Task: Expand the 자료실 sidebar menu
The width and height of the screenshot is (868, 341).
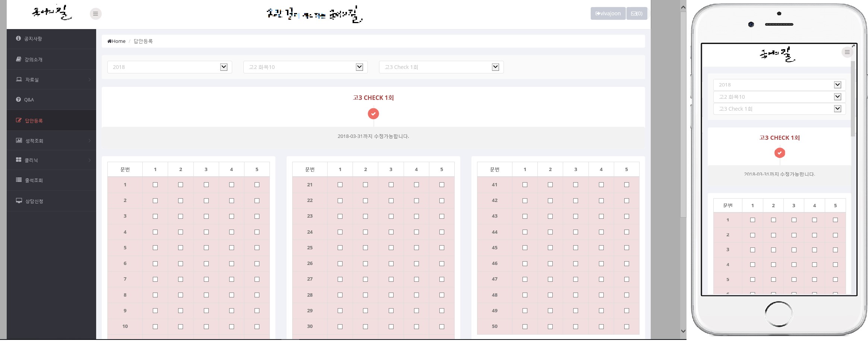Action: coord(32,80)
